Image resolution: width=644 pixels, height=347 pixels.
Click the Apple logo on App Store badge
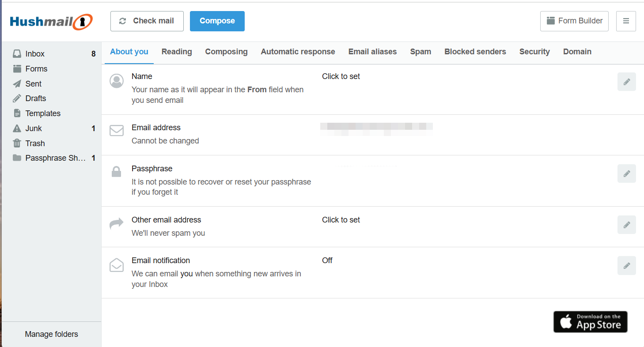point(566,322)
